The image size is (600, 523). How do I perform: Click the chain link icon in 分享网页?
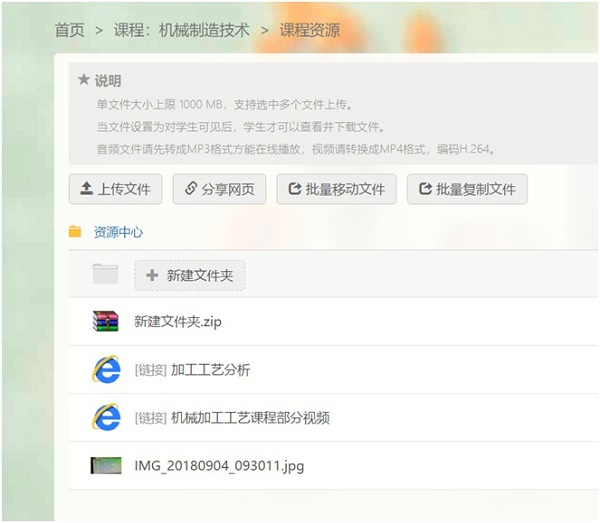(190, 189)
